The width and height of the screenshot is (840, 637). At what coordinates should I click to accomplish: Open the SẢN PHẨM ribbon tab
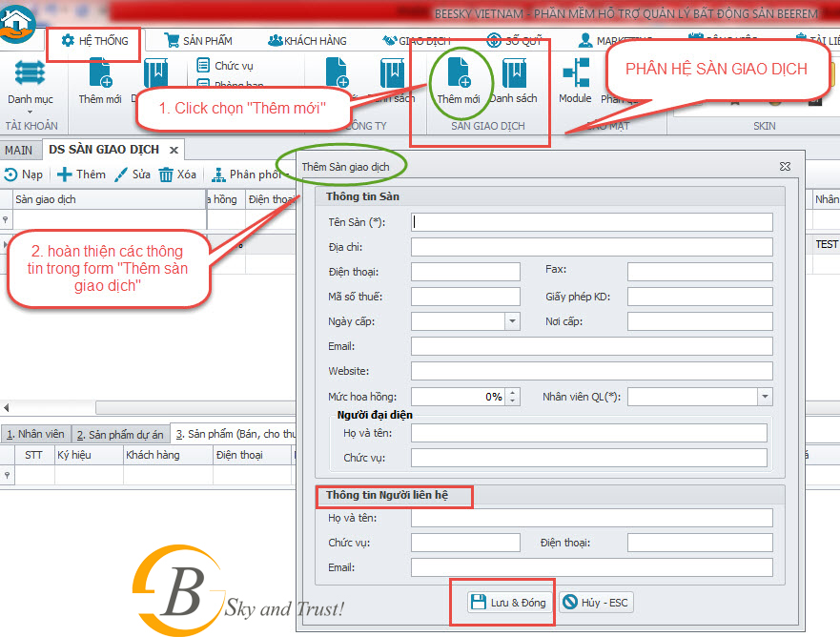coord(198,41)
